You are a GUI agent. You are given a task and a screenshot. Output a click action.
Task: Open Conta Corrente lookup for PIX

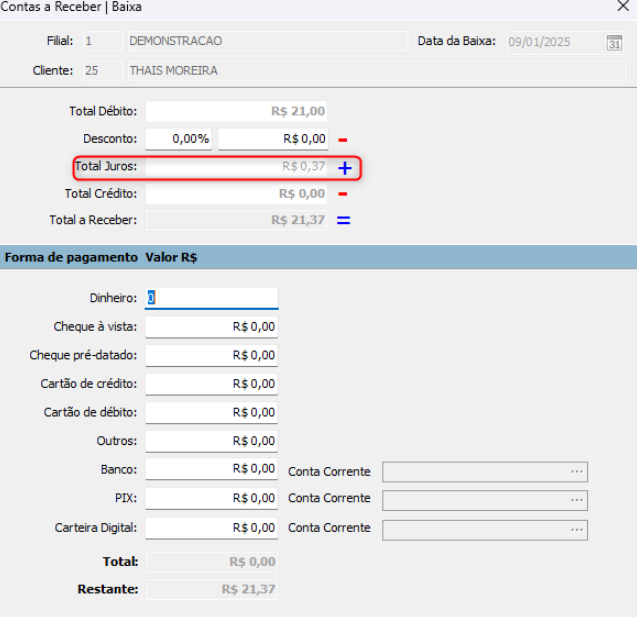pyautogui.click(x=576, y=499)
